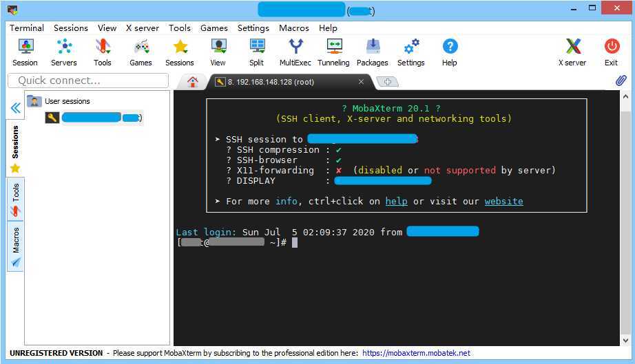Click the SSH-browser line in terminal
The width and height of the screenshot is (635, 364).
coord(284,160)
